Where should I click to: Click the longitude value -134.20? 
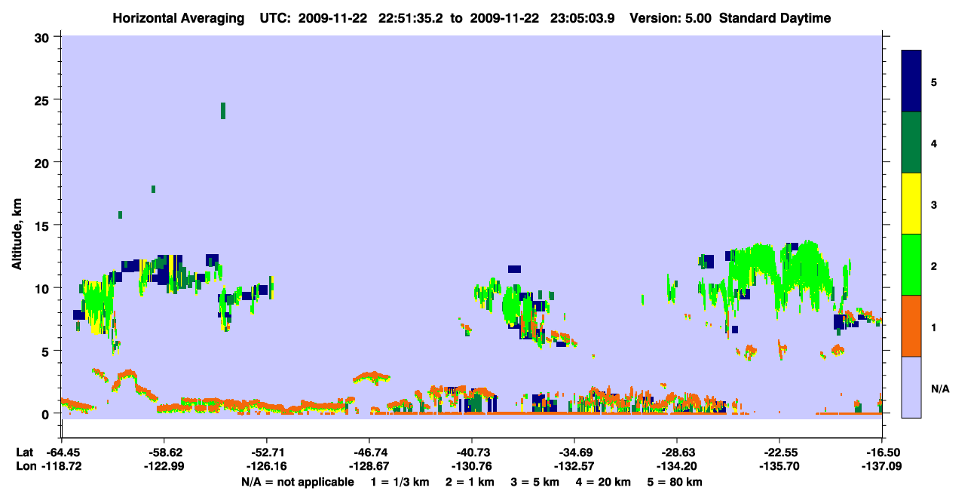pos(677,466)
